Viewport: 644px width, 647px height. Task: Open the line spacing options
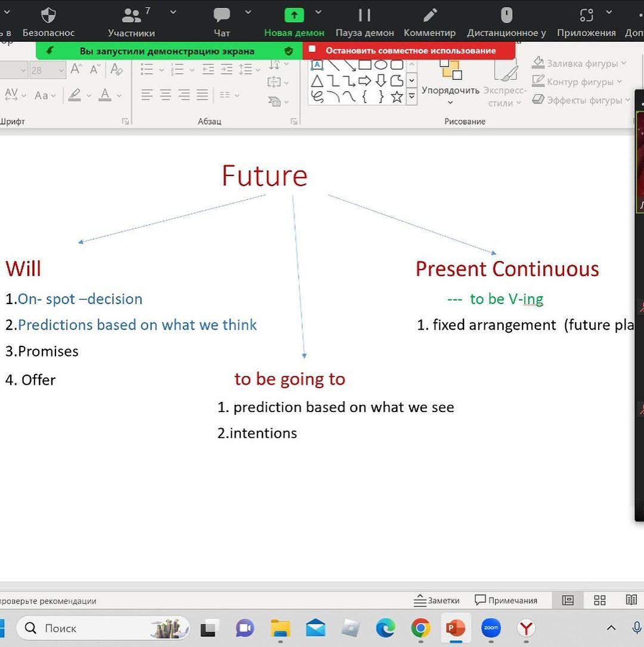[249, 69]
